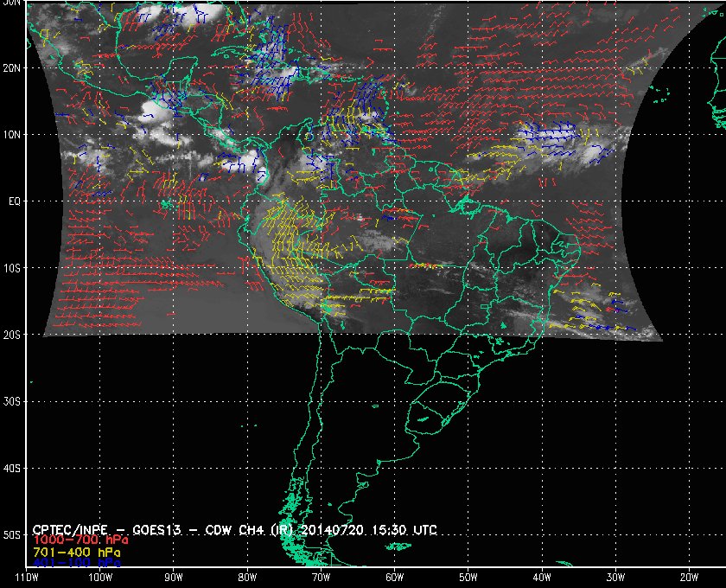
Task: Select the 20N latitude axis label
Action: 12,67
